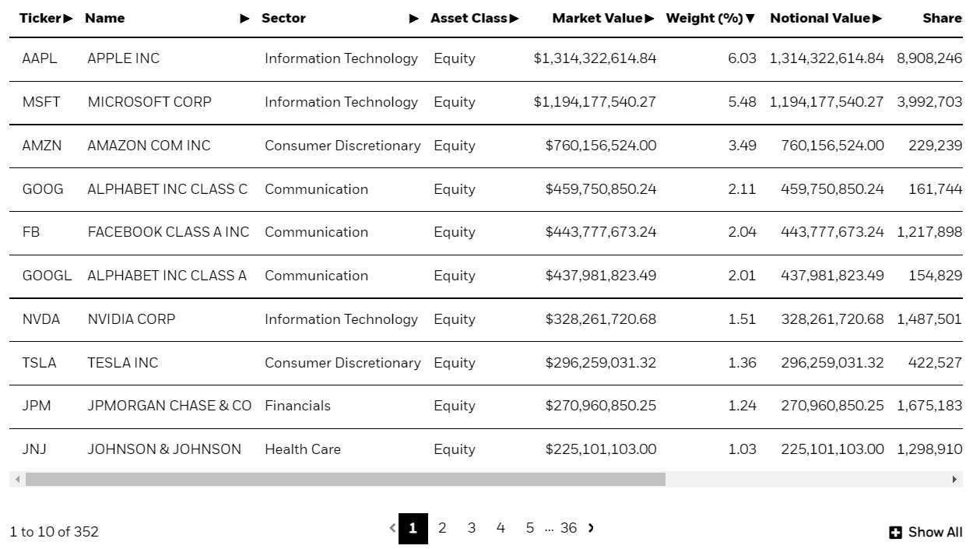This screenshot has width=980, height=549.
Task: Go to page 3
Action: coord(472,528)
